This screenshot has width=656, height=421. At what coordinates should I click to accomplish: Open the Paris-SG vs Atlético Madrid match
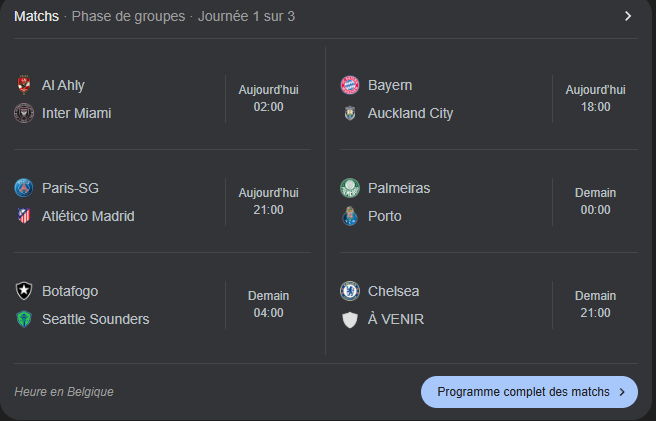pos(162,202)
